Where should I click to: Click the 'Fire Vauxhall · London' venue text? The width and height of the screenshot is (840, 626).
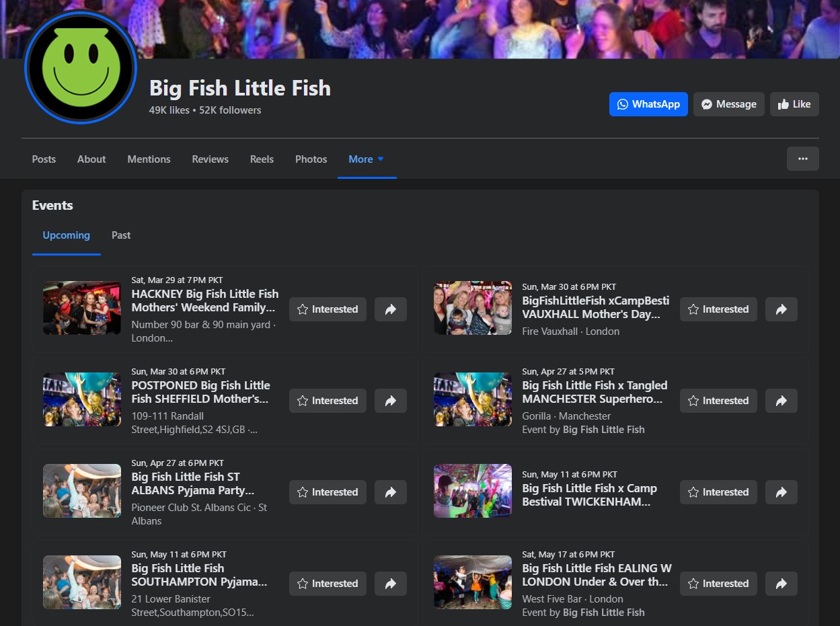coord(571,331)
